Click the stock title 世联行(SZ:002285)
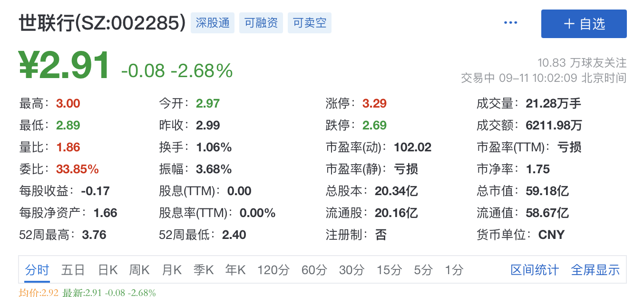This screenshot has height=297, width=644. (102, 23)
